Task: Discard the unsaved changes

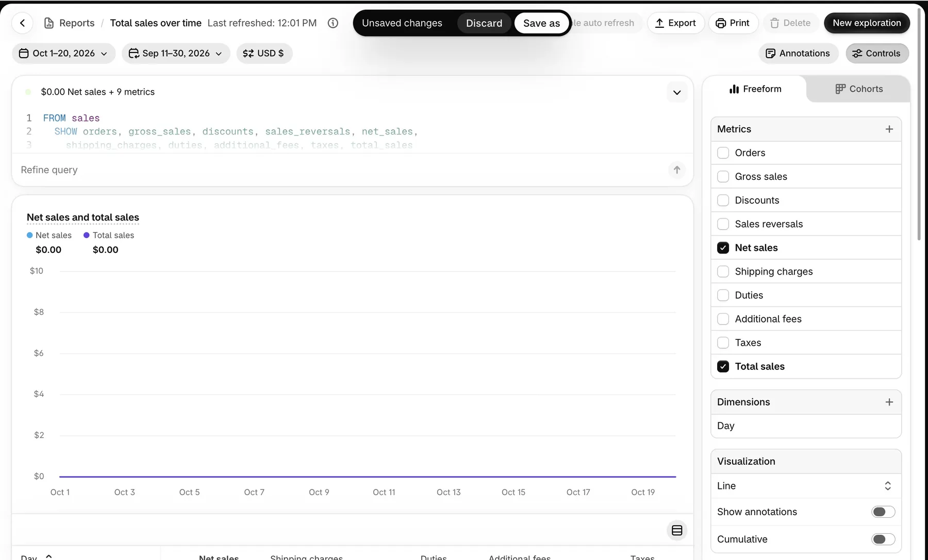Action: (x=484, y=23)
